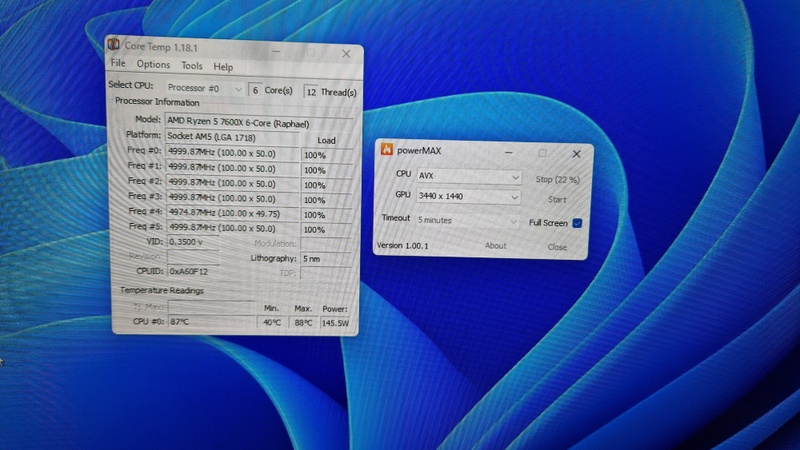Open the Options menu in Core Temp
800x450 pixels.
[x=153, y=65]
